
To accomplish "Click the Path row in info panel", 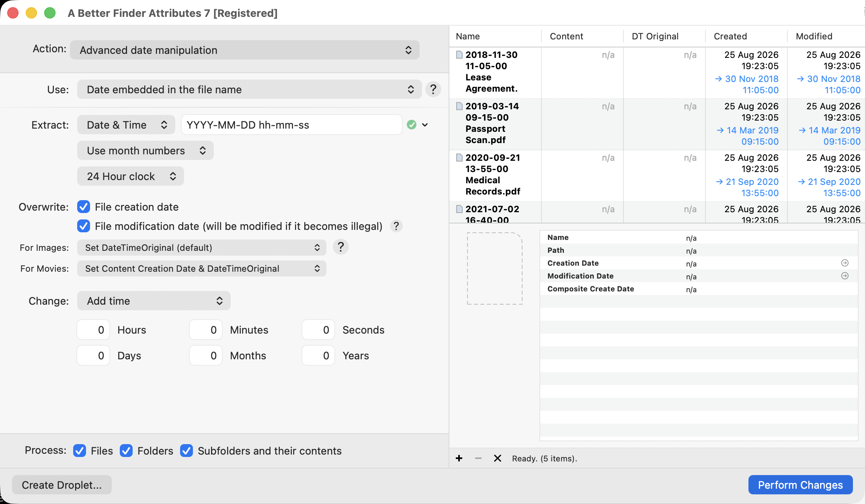I will pyautogui.click(x=699, y=250).
